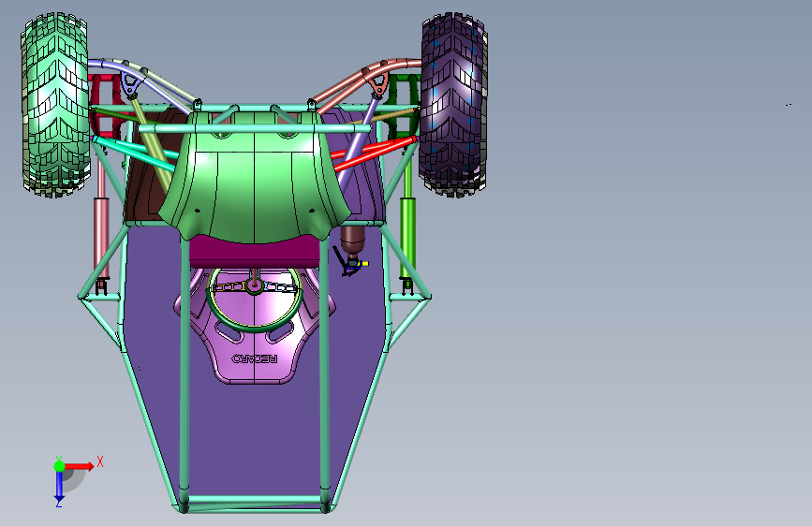812x526 pixels.
Task: Select the magenta dashboard panel
Action: pyautogui.click(x=254, y=253)
